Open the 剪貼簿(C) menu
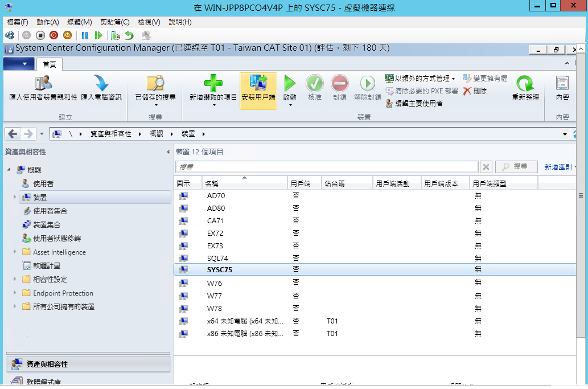This screenshot has height=389, width=588. [115, 22]
